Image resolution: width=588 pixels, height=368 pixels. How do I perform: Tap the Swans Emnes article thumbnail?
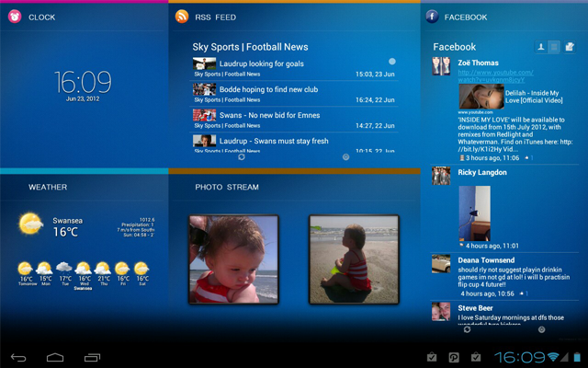[x=204, y=115]
